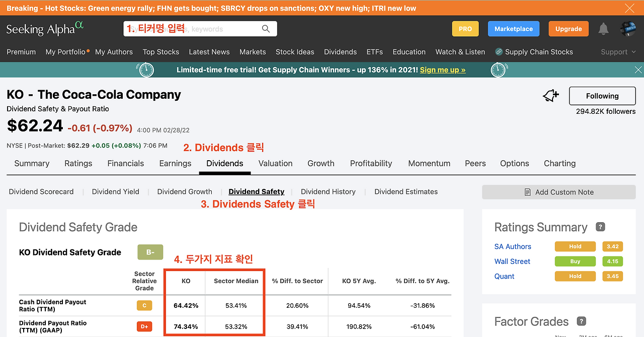Open Dividend History sub-tab

(328, 191)
